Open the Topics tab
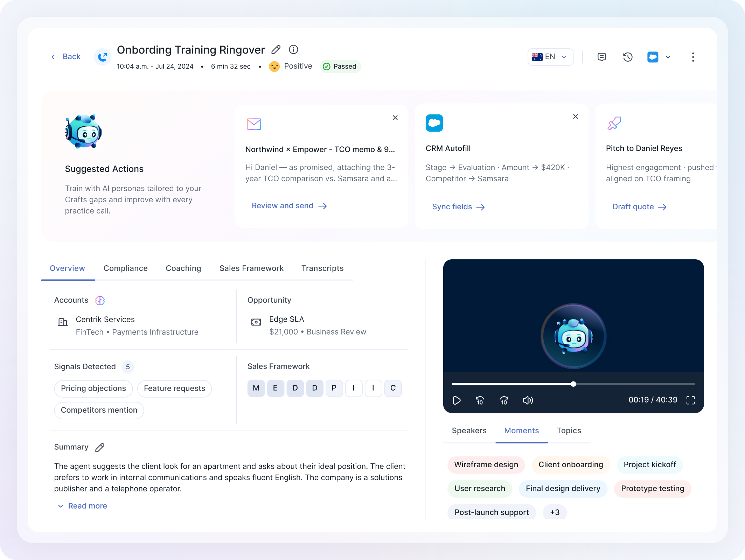This screenshot has width=745, height=560. tap(569, 431)
